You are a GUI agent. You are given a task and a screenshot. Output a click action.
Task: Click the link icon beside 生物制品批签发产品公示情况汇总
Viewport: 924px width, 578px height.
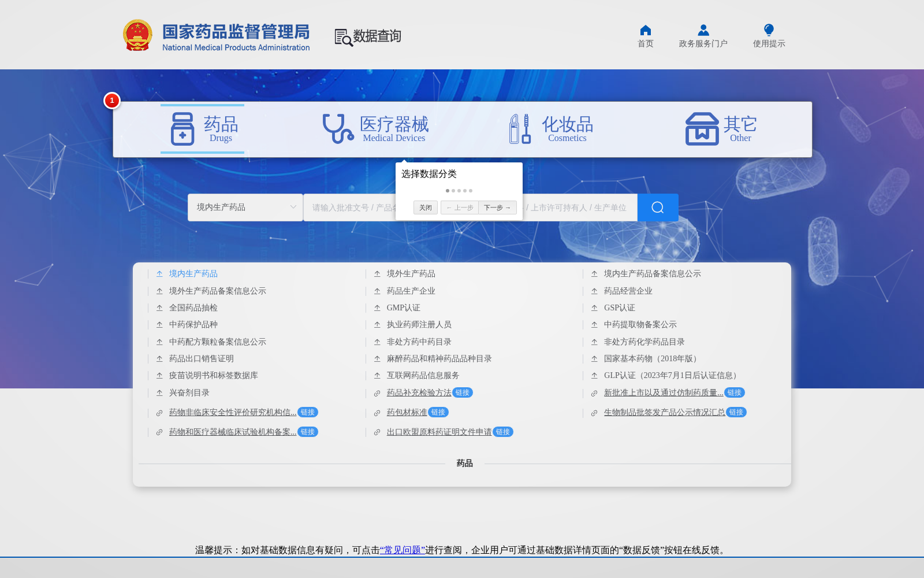pyautogui.click(x=594, y=413)
